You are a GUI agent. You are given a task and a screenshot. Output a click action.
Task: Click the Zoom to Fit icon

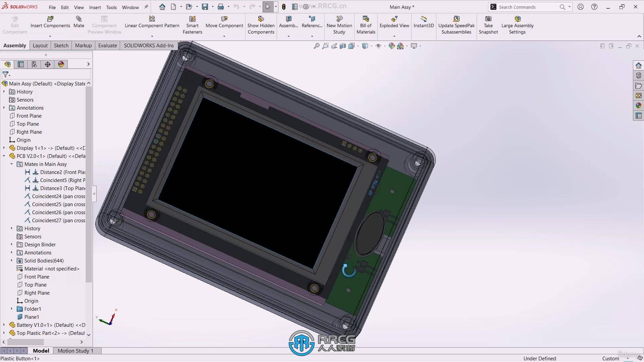(x=316, y=46)
